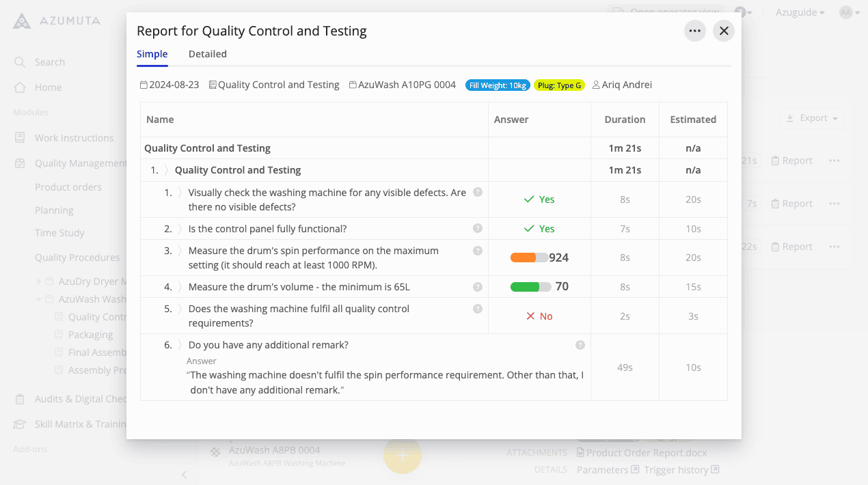868x485 pixels.
Task: Switch to the Detailed tab
Action: point(208,54)
